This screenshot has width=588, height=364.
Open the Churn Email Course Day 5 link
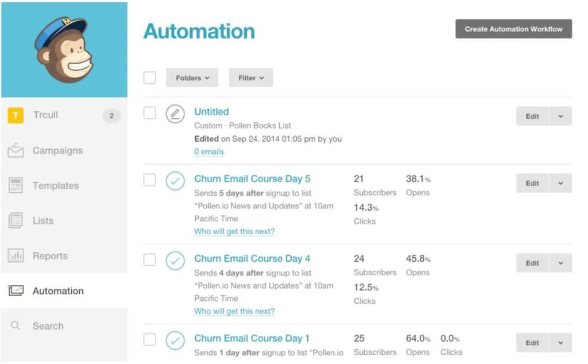coord(252,179)
